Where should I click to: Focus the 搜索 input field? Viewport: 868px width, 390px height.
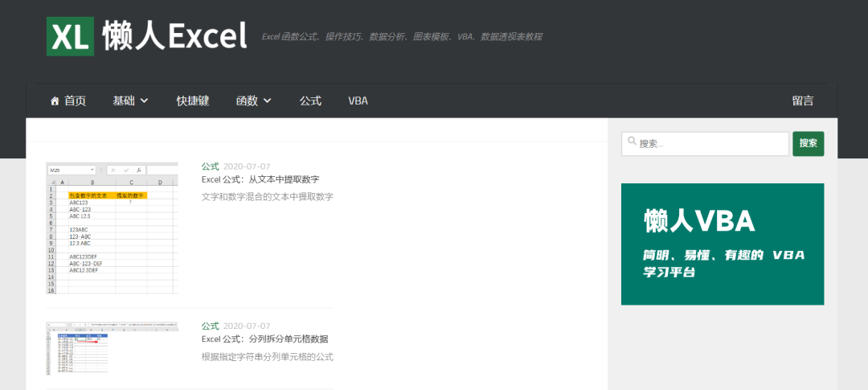coord(706,143)
